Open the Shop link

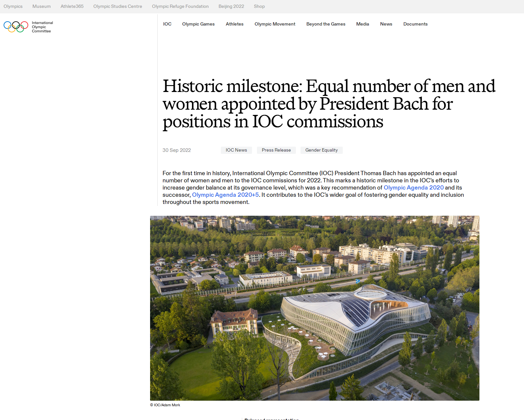pyautogui.click(x=259, y=6)
